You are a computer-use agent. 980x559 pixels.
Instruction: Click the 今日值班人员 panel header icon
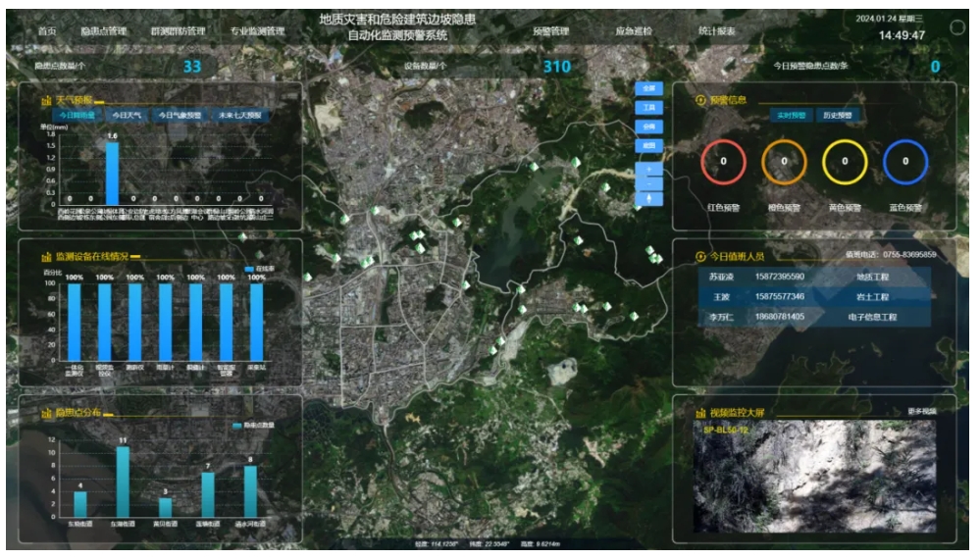click(699, 257)
